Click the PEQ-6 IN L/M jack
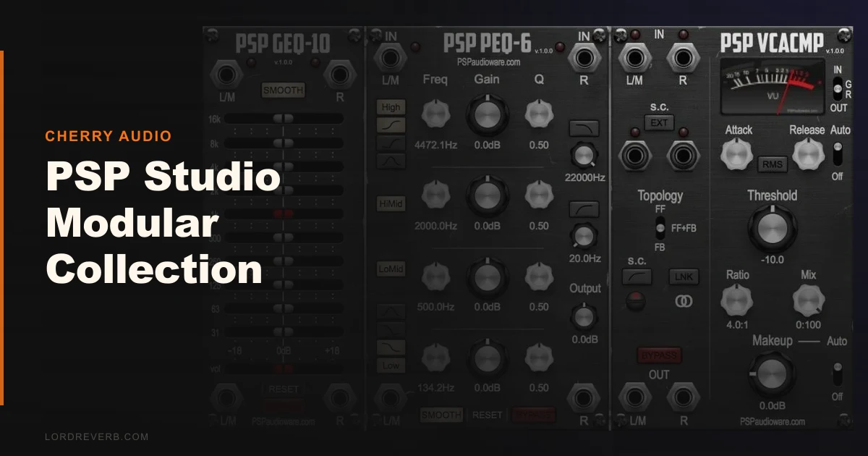 [391, 57]
